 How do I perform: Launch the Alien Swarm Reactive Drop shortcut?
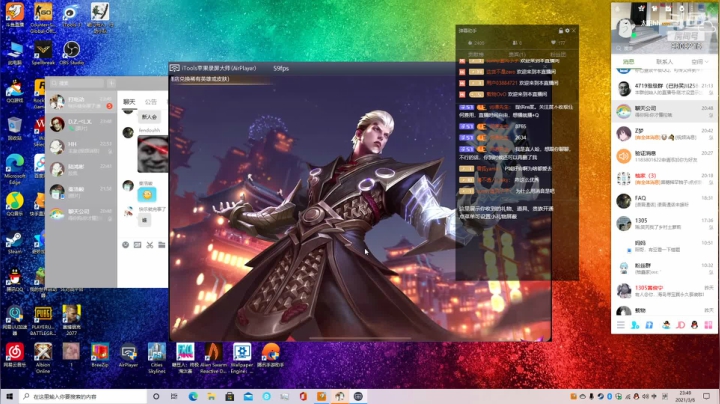213,358
